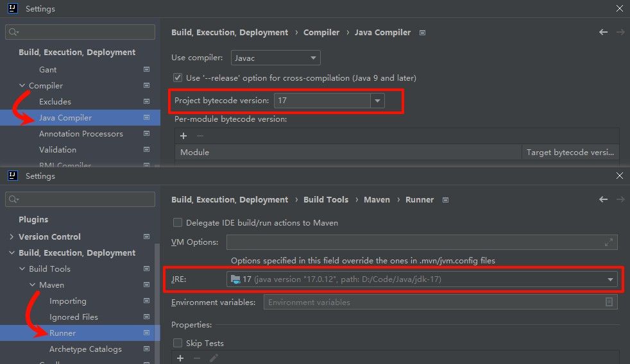Screen dimensions: 630x364
Task: Click Compiler breadcrumb in top window
Action: click(321, 33)
